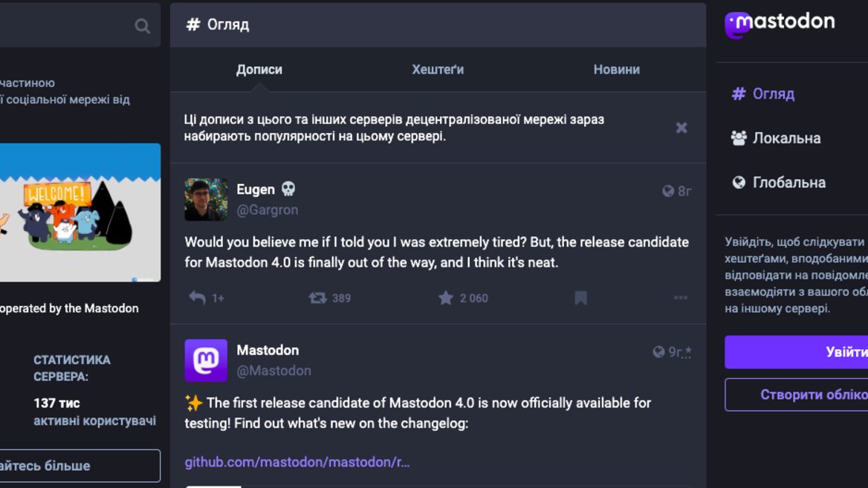Open the @Mastodon handle

tap(273, 371)
